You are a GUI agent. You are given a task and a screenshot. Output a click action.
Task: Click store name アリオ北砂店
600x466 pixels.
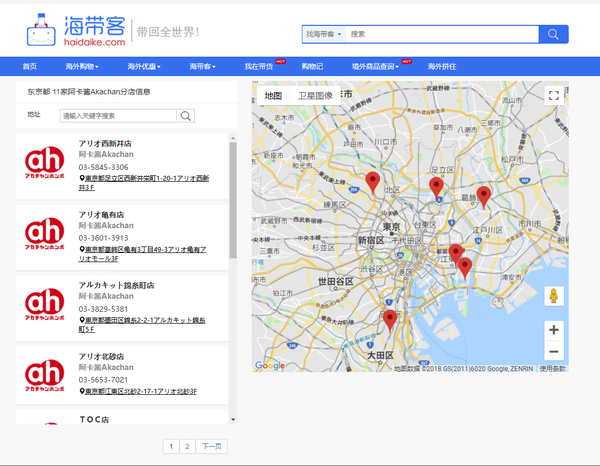pyautogui.click(x=101, y=357)
